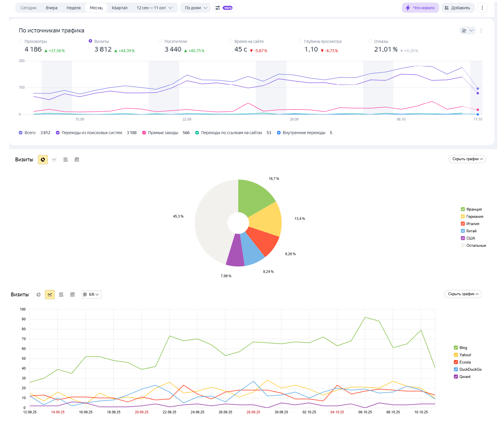
Task: Uncheck Прямые заходы in traffic legend
Action: 144,133
